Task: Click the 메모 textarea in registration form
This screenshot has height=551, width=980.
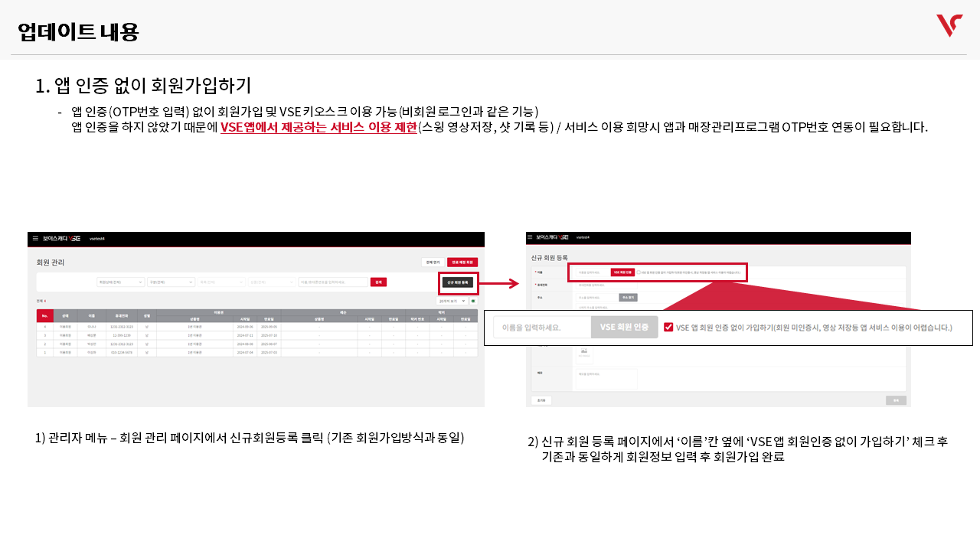Action: pos(606,379)
